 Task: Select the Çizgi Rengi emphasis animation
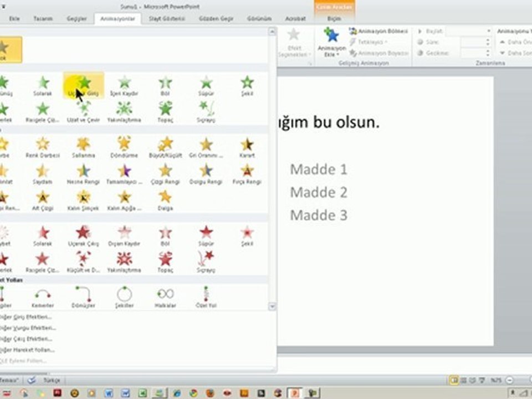pyautogui.click(x=165, y=174)
